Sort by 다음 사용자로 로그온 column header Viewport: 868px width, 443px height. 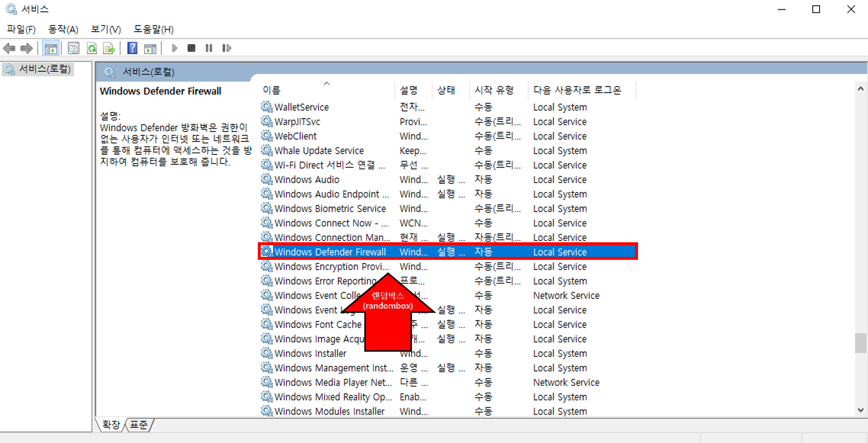tap(582, 90)
